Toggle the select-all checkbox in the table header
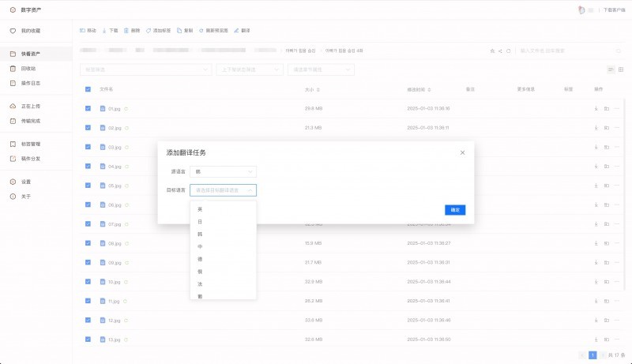 coord(88,89)
